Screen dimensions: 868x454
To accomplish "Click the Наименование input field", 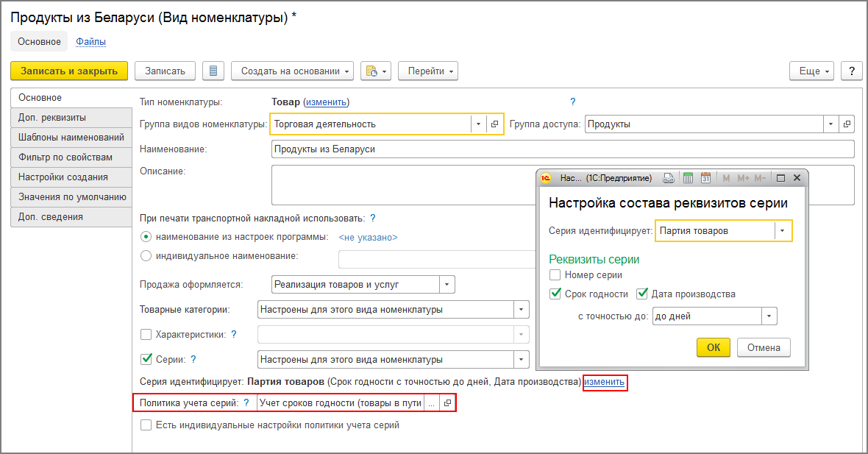I will (563, 149).
